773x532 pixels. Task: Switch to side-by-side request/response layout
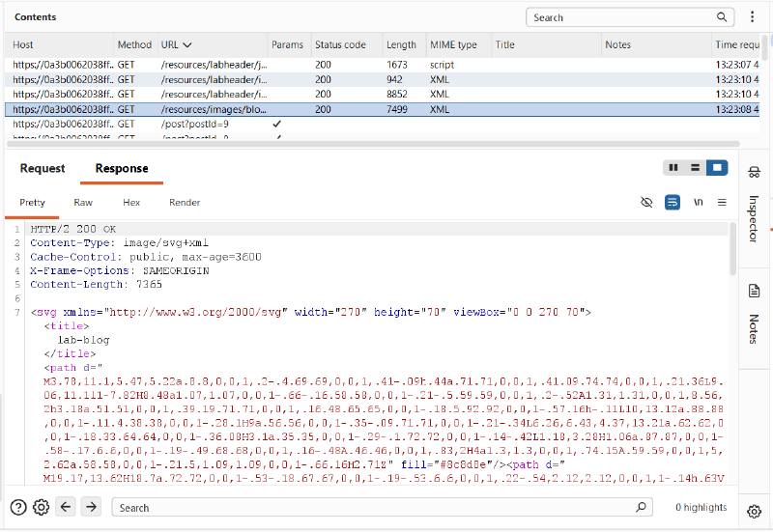(673, 168)
